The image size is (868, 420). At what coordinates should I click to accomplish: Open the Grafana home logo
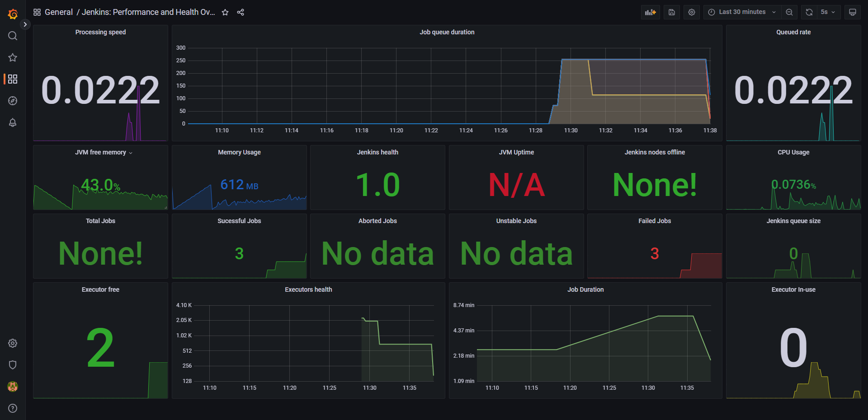coord(13,14)
